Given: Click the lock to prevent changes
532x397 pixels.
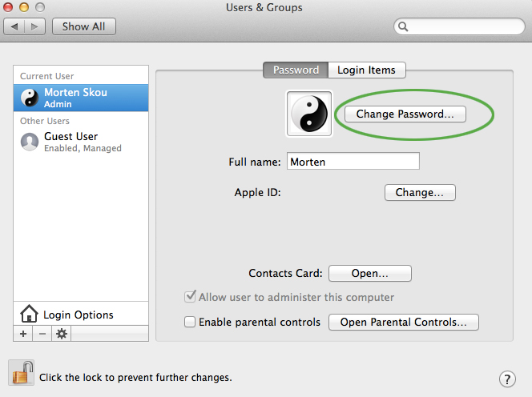Looking at the screenshot, I should pyautogui.click(x=22, y=373).
